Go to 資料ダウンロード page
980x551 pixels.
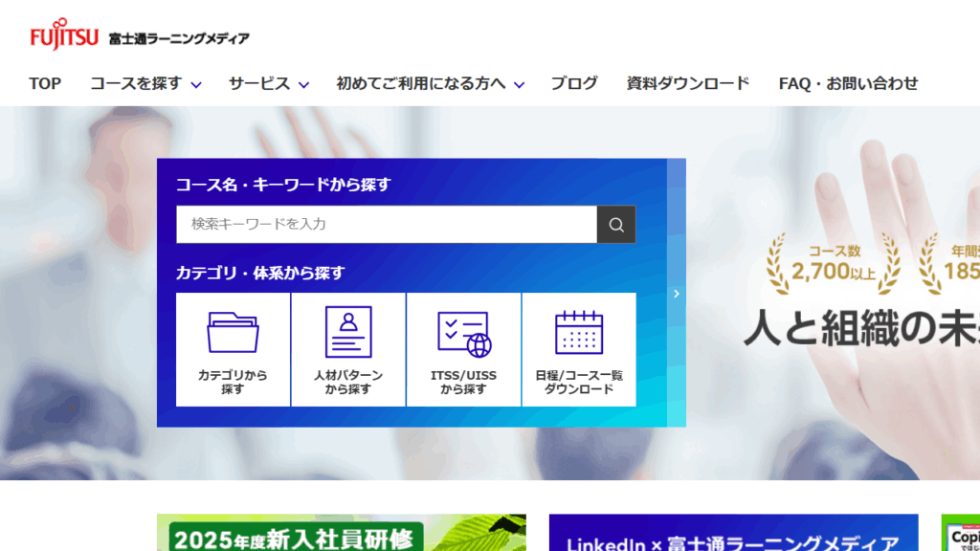coord(688,84)
